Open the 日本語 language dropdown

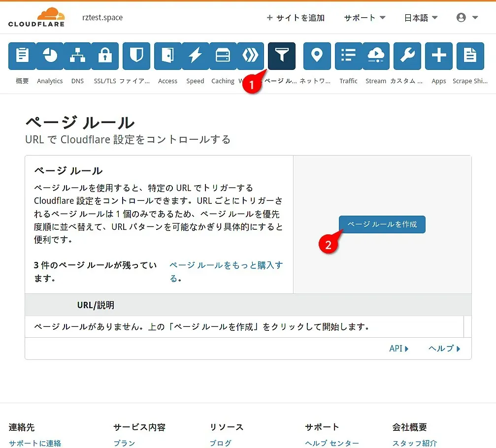click(x=421, y=18)
